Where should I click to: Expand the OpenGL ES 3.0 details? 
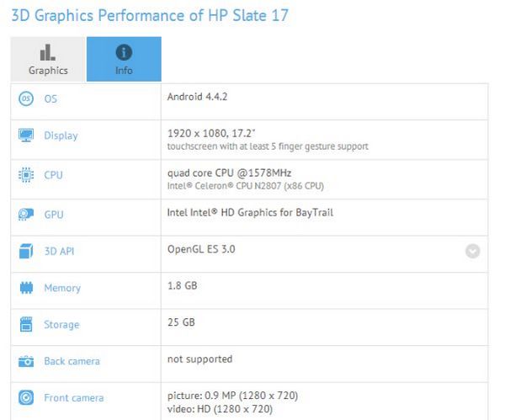[472, 251]
